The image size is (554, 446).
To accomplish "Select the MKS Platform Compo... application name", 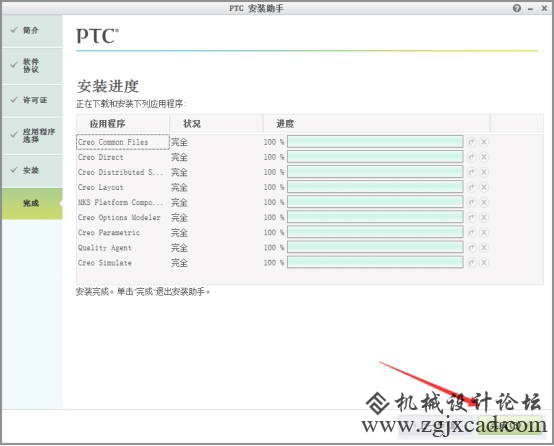I will point(120,202).
